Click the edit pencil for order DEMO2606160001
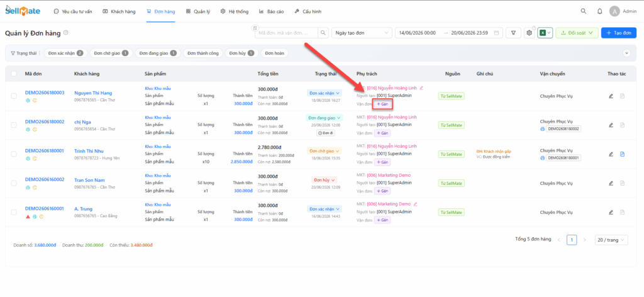This screenshot has height=297, width=644. click(x=611, y=212)
